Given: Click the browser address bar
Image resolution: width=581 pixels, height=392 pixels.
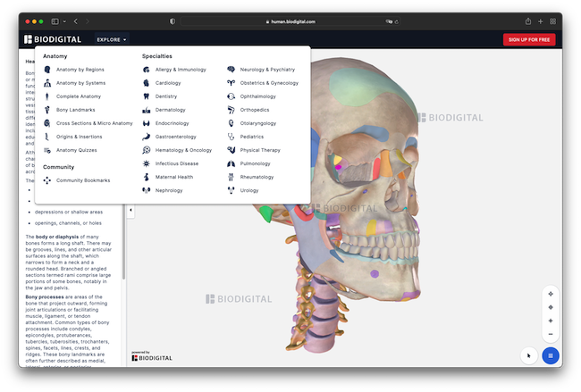Looking at the screenshot, I should coord(290,21).
